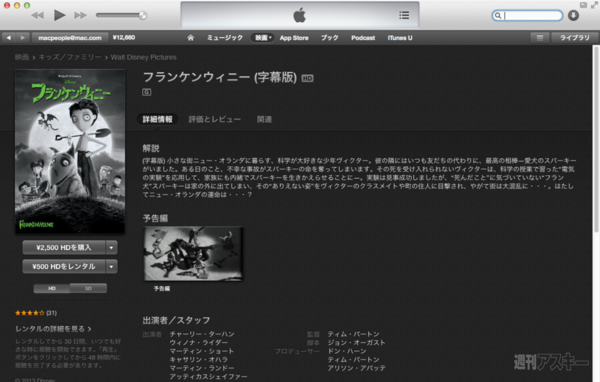600x382 pixels.
Task: Switch to the 関連 tab
Action: pyautogui.click(x=264, y=119)
